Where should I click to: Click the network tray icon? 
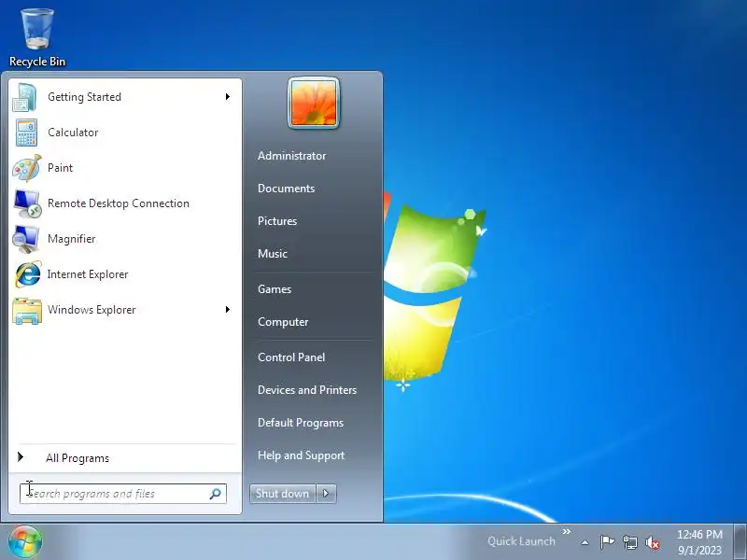click(x=629, y=542)
